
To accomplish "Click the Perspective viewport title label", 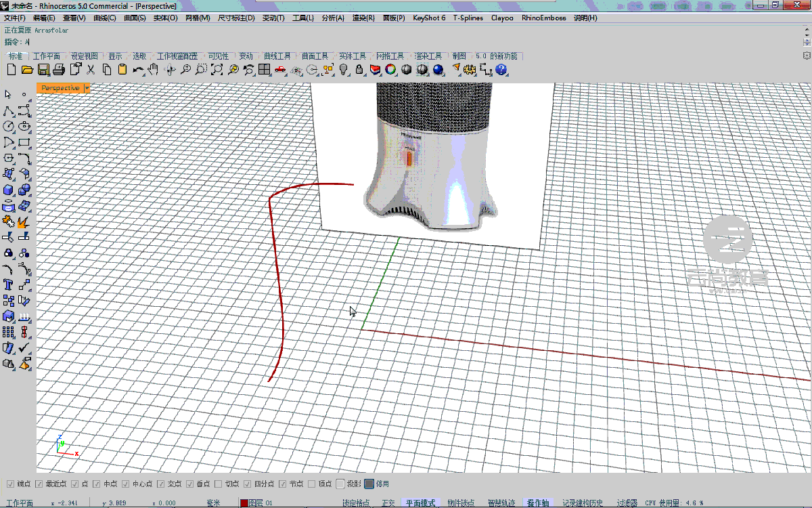I will point(60,88).
